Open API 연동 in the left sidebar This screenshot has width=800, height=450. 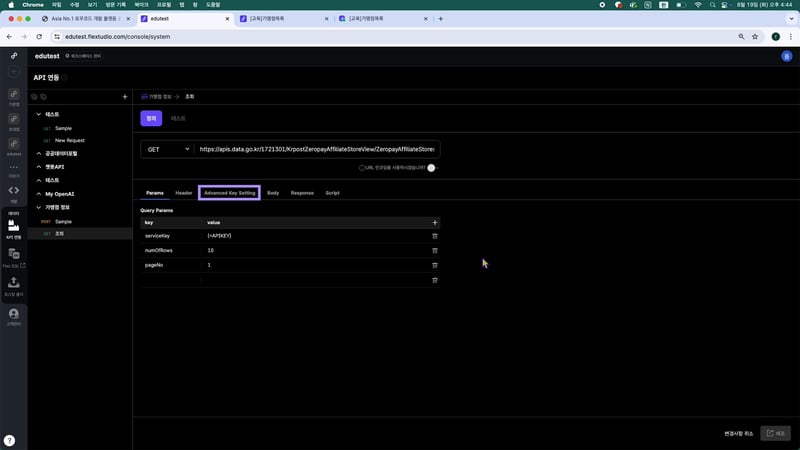[14, 229]
